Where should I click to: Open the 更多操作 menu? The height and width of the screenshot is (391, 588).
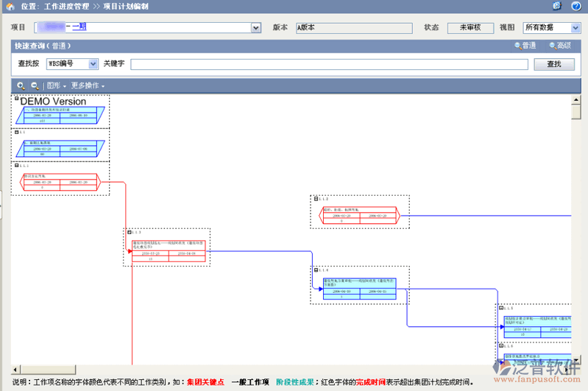[88, 86]
